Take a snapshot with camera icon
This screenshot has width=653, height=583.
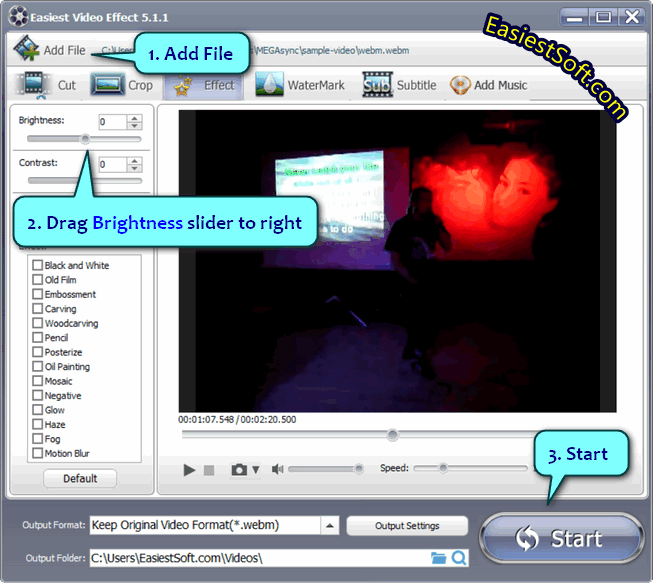(x=239, y=470)
